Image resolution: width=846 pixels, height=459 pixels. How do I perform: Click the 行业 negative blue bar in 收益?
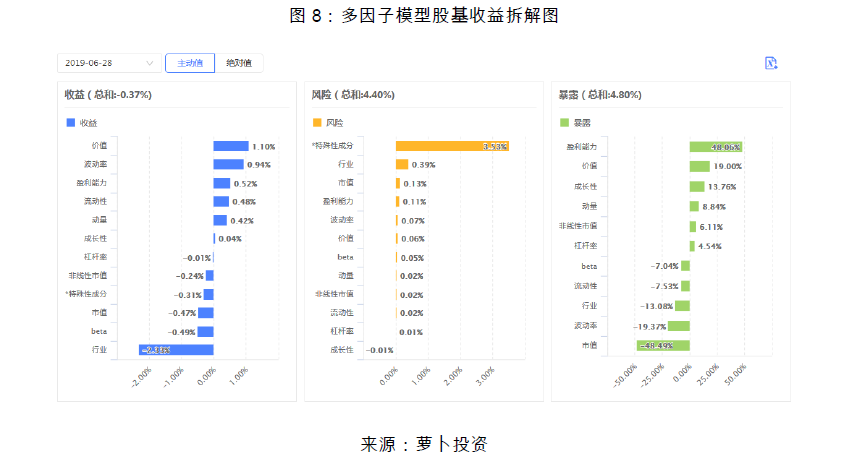pyautogui.click(x=176, y=349)
